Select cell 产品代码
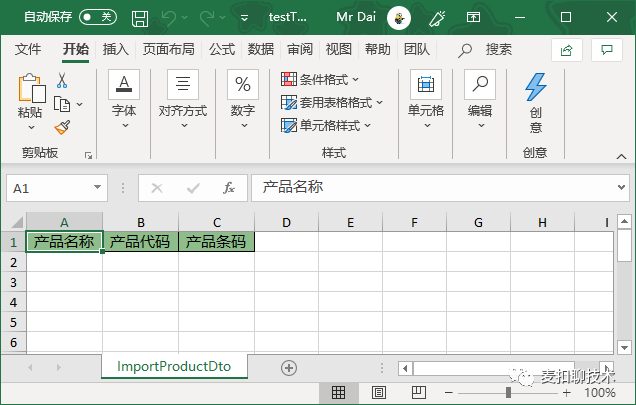The width and height of the screenshot is (636, 405). [140, 241]
